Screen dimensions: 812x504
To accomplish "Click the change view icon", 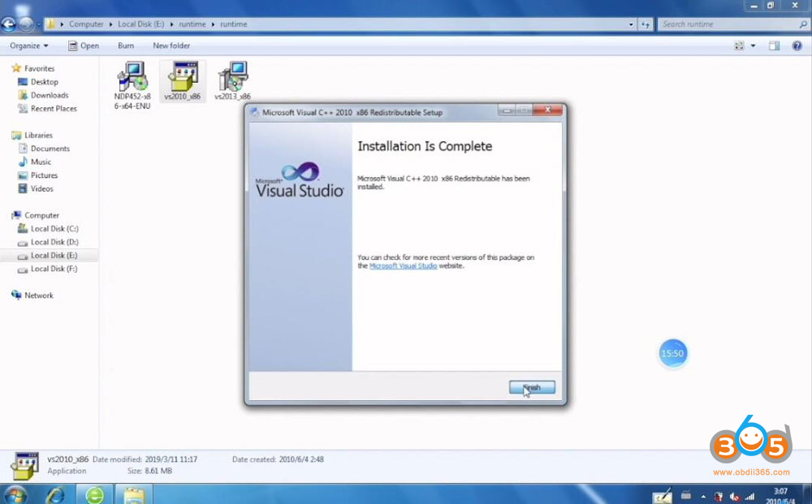I will 739,45.
